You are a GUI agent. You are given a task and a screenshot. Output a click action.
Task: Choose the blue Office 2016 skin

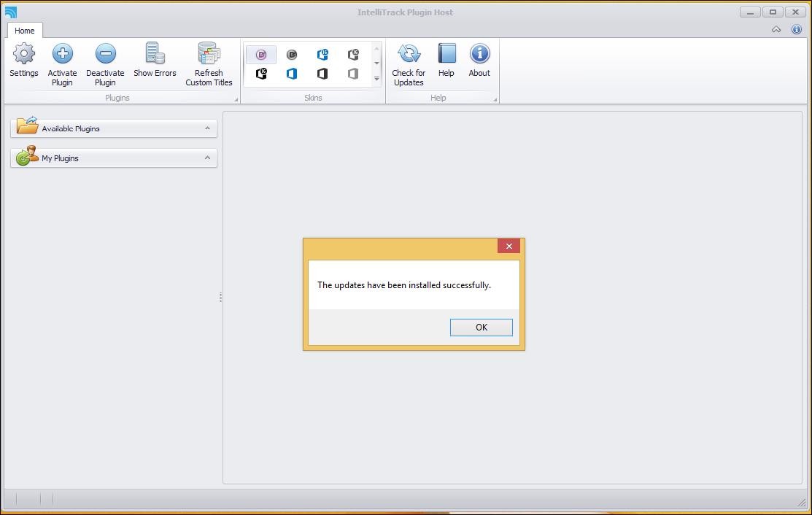click(x=322, y=55)
